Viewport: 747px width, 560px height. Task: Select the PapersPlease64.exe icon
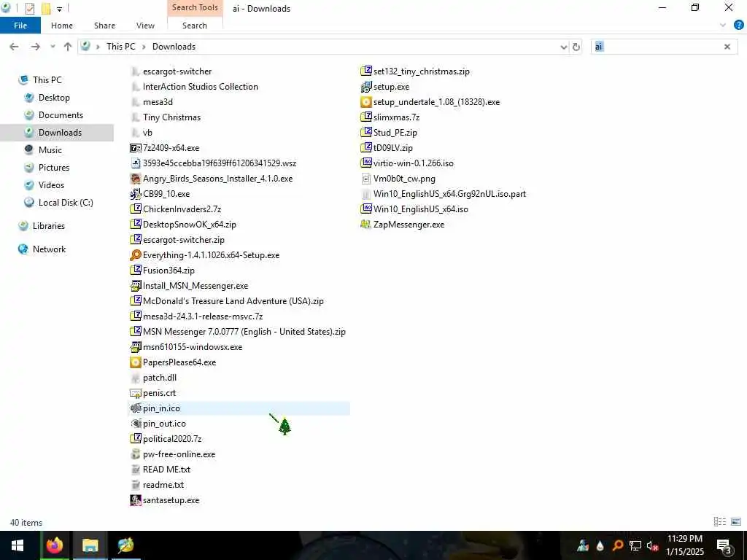(135, 362)
